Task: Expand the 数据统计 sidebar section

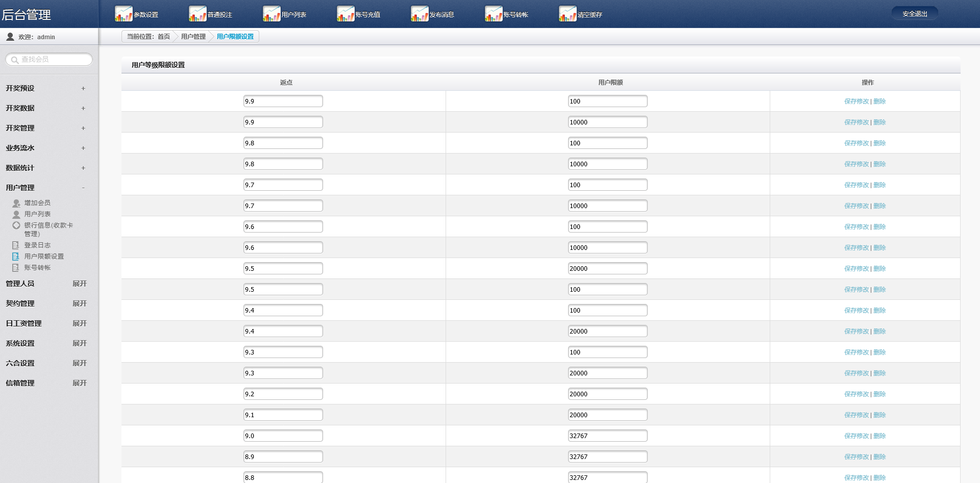Action: point(83,168)
